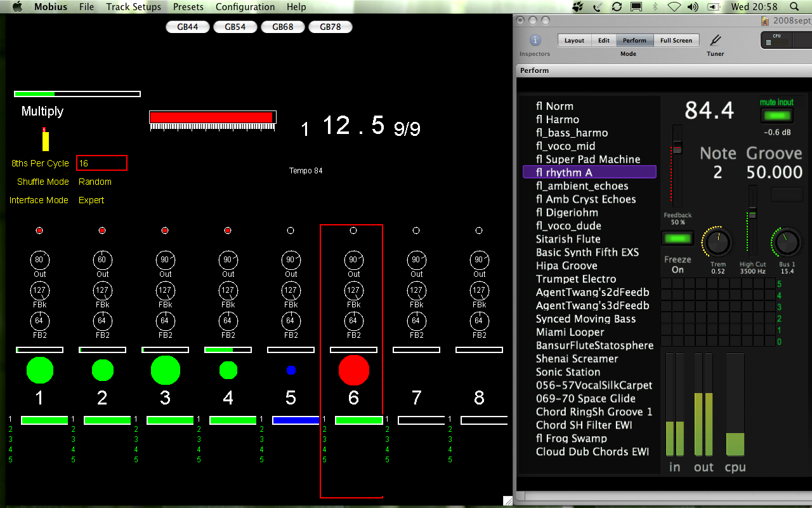Open the Configuration menu
This screenshot has height=508, width=812.
pyautogui.click(x=246, y=7)
